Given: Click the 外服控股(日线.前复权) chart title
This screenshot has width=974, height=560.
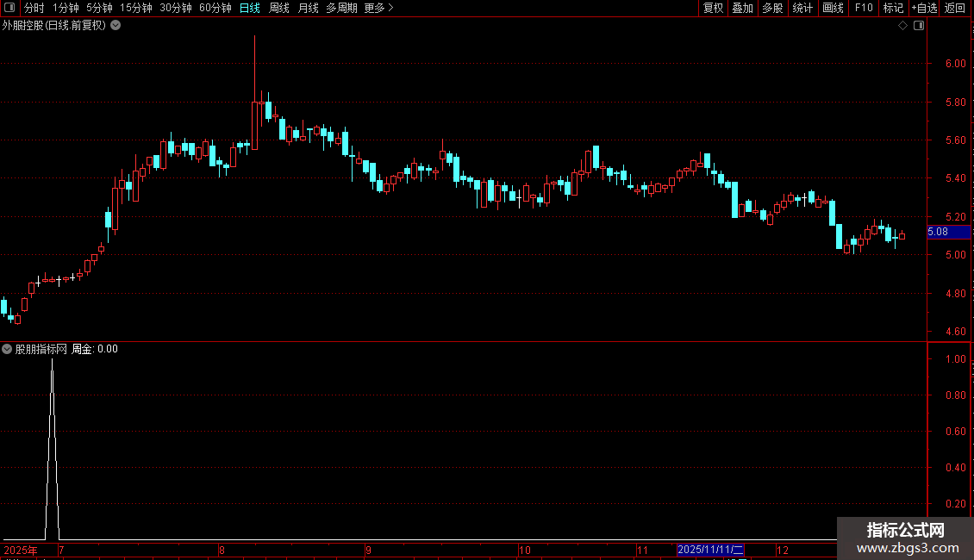Looking at the screenshot, I should pos(54,26).
